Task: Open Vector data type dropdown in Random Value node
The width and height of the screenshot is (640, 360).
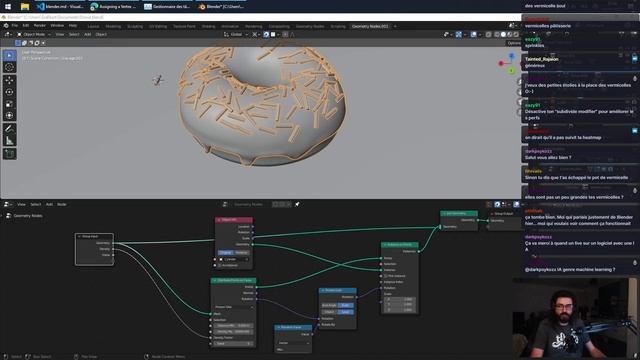Action: pyautogui.click(x=293, y=343)
